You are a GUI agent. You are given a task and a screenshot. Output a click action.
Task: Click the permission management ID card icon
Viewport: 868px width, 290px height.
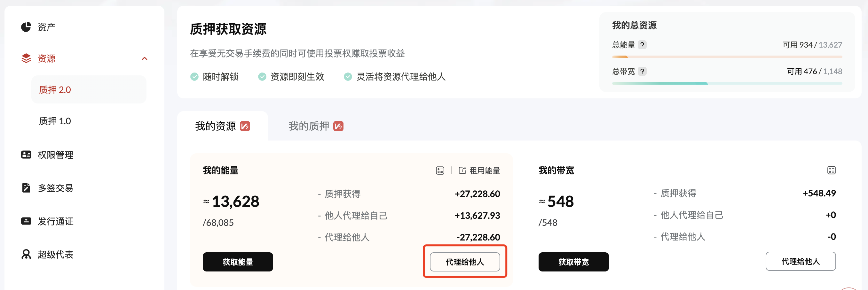click(26, 155)
